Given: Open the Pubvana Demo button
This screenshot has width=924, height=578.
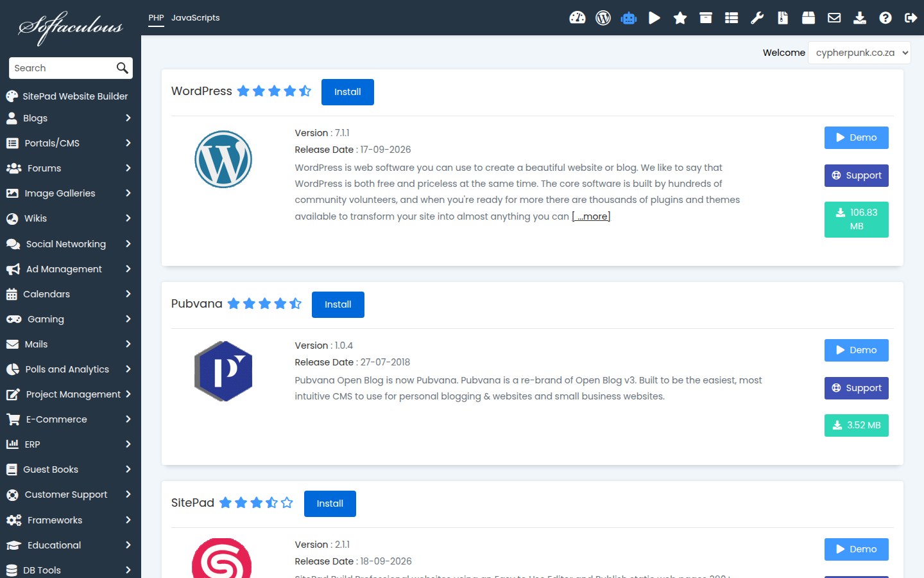Looking at the screenshot, I should pos(857,350).
